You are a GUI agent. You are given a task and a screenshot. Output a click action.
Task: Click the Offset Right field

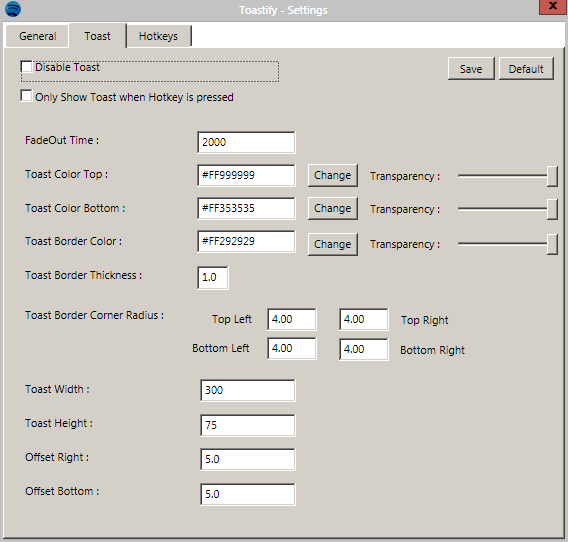(x=248, y=459)
